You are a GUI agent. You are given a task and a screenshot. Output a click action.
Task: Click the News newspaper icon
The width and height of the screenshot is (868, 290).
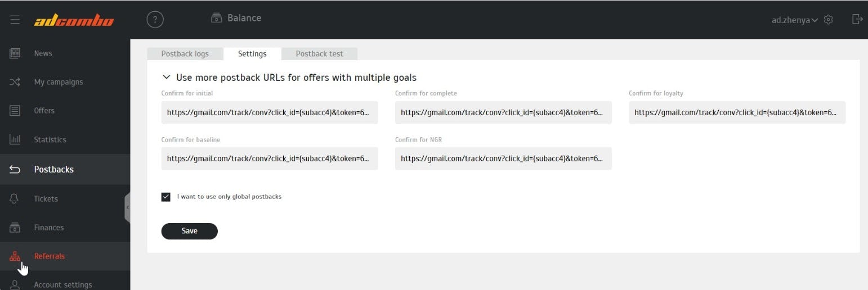pyautogui.click(x=15, y=53)
